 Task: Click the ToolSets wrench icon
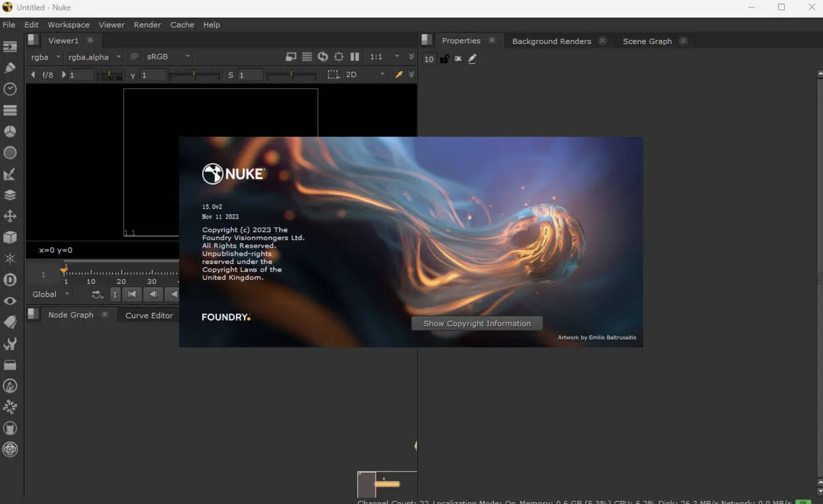coord(10,343)
